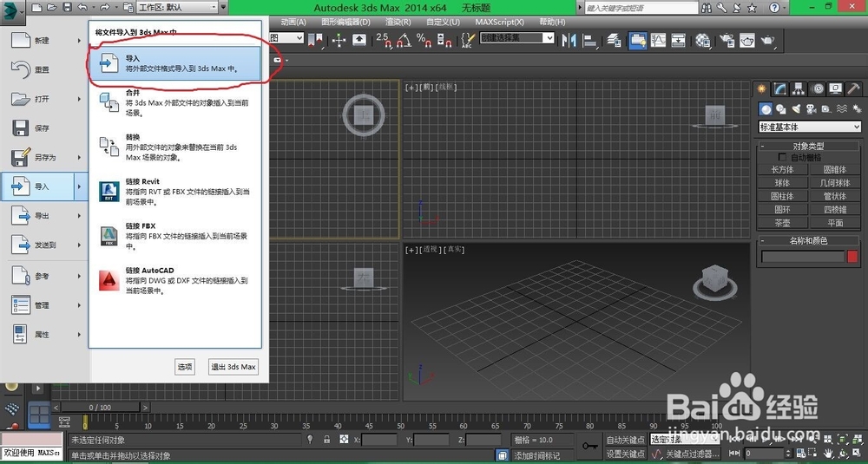868x464 pixels.
Task: Click the red object color swatch
Action: point(852,258)
